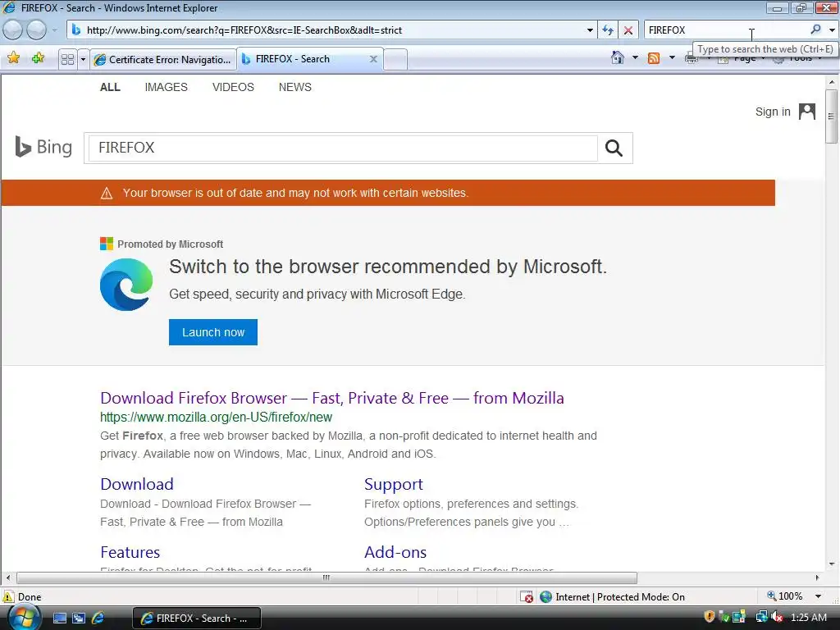The width and height of the screenshot is (840, 630).
Task: Click Sign in link on Bing
Action: point(773,112)
